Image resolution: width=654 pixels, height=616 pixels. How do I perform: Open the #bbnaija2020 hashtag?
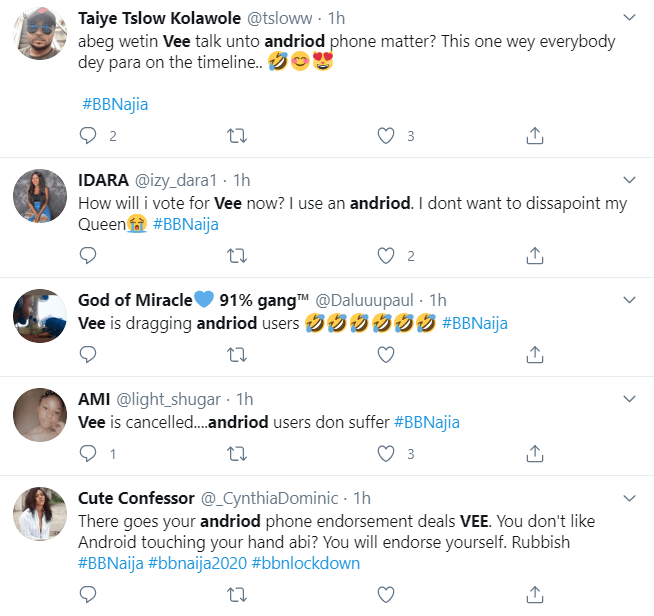pos(196,563)
